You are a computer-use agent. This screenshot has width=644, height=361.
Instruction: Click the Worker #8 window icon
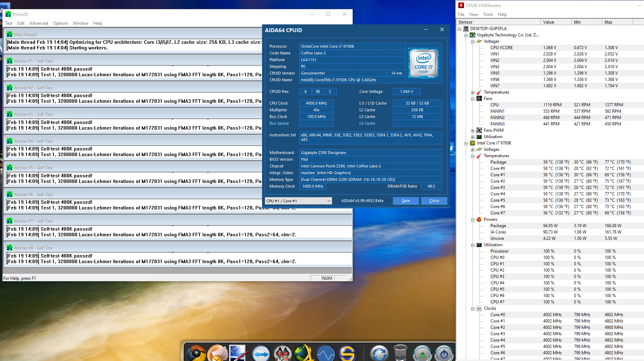pyautogui.click(x=10, y=248)
